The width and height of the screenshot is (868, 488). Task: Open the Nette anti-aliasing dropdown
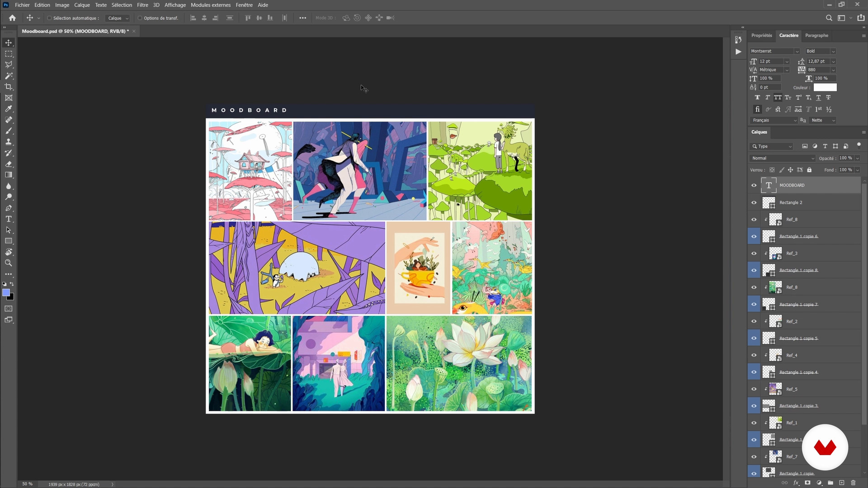pos(823,120)
